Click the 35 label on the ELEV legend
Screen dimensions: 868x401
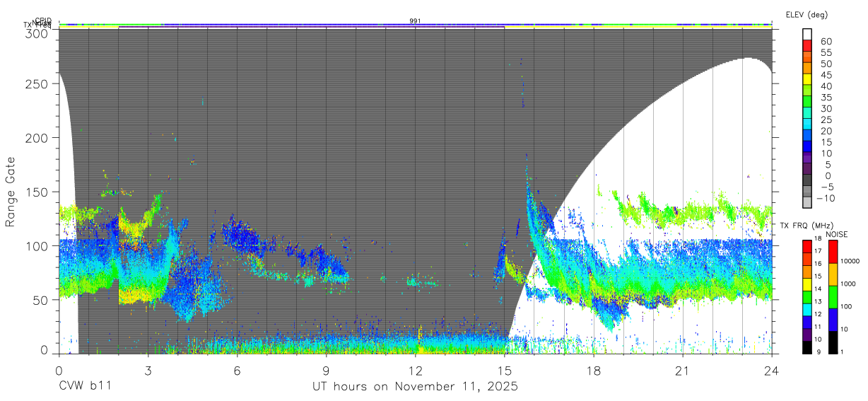pos(826,98)
